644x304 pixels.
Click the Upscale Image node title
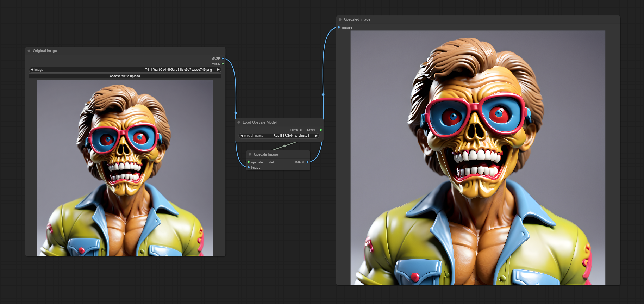tap(266, 154)
